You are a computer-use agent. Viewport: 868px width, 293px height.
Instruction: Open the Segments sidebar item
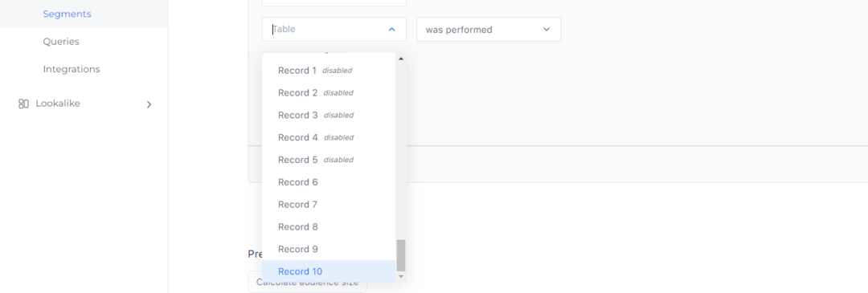(x=67, y=14)
